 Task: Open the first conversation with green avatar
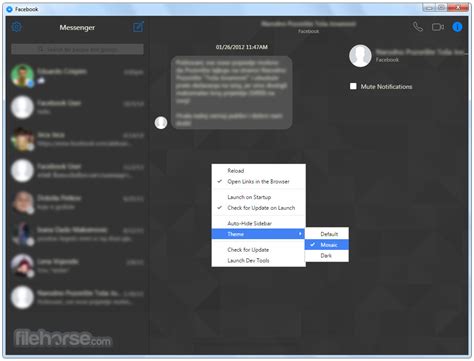(x=78, y=76)
